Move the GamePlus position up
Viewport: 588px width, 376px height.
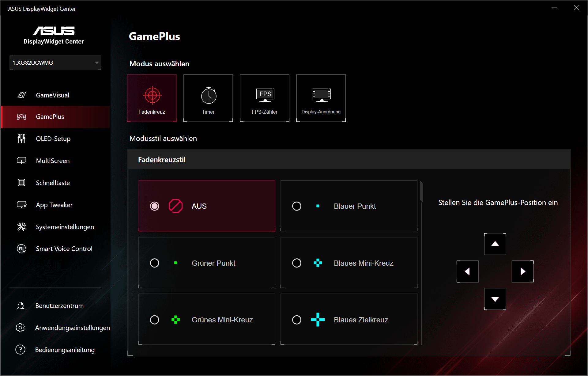[x=495, y=244]
